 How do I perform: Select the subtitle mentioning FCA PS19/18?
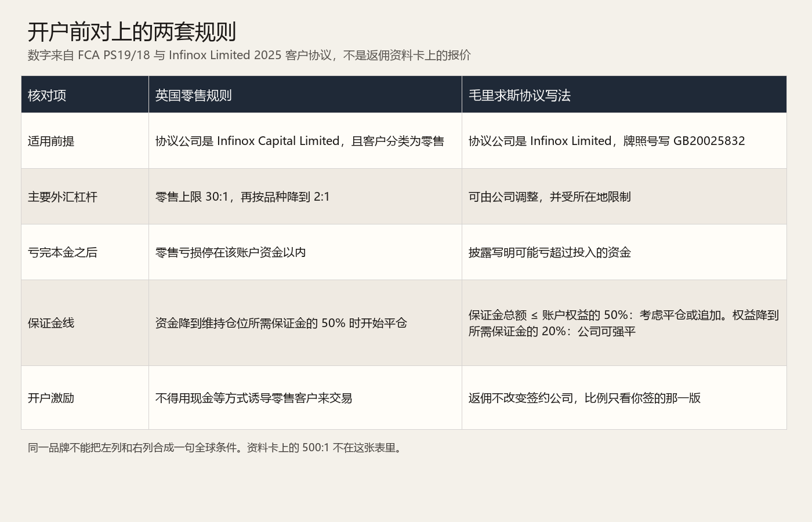click(249, 55)
